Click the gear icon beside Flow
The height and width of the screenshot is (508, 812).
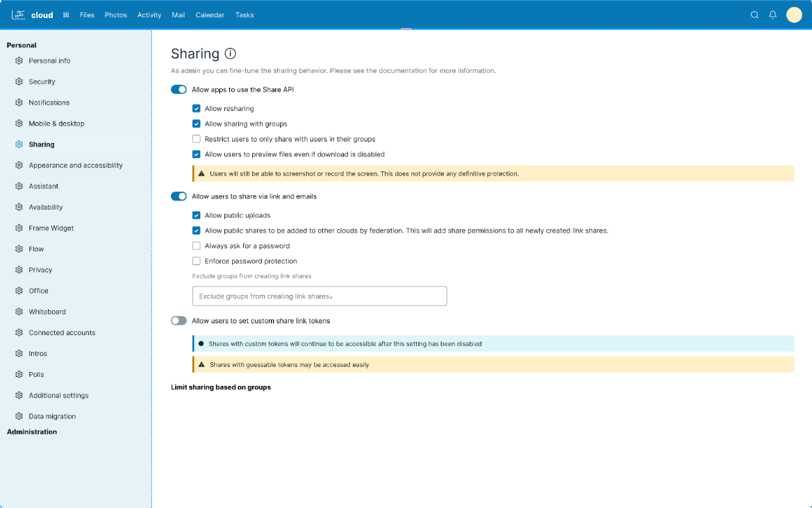coord(19,249)
